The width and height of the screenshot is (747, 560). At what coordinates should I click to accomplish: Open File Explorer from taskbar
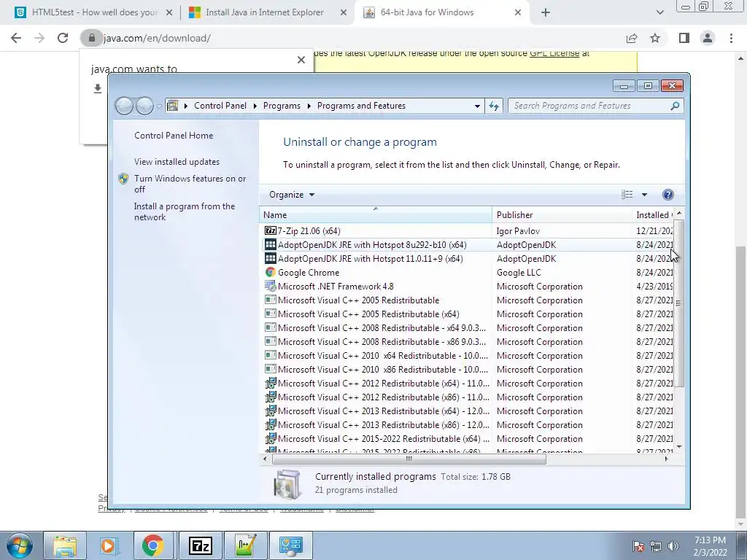click(x=65, y=545)
